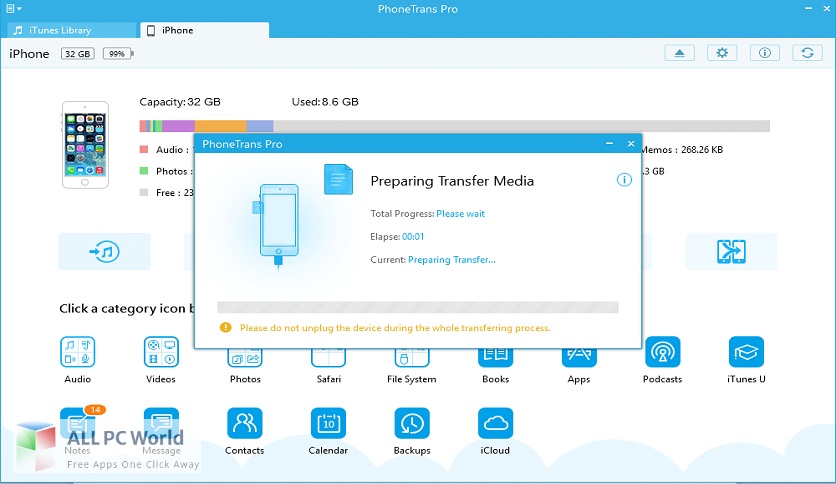Click the eject device button
This screenshot has width=836, height=484.
click(679, 53)
